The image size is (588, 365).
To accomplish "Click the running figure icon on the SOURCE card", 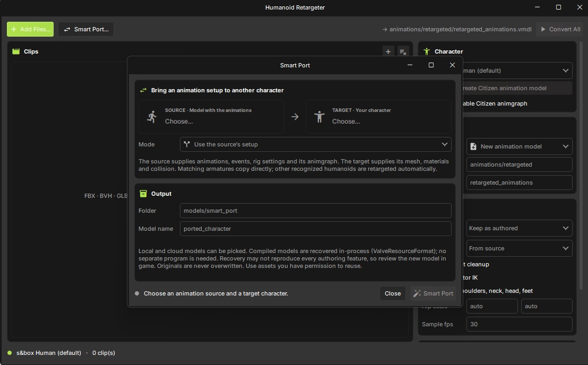I will [152, 117].
